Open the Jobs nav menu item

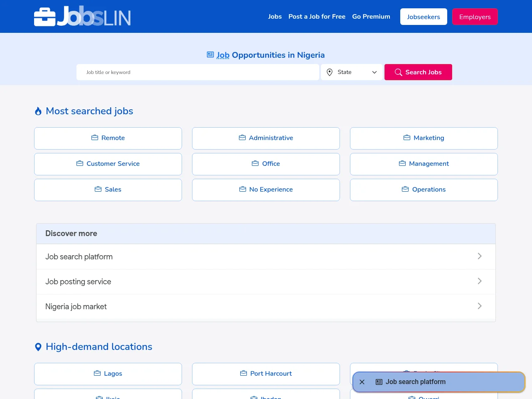[275, 17]
